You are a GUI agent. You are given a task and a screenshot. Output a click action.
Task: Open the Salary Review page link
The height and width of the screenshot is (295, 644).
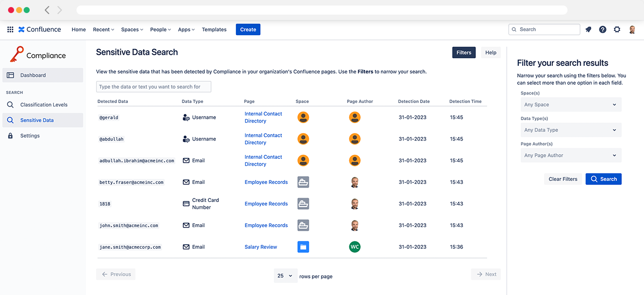(261, 247)
